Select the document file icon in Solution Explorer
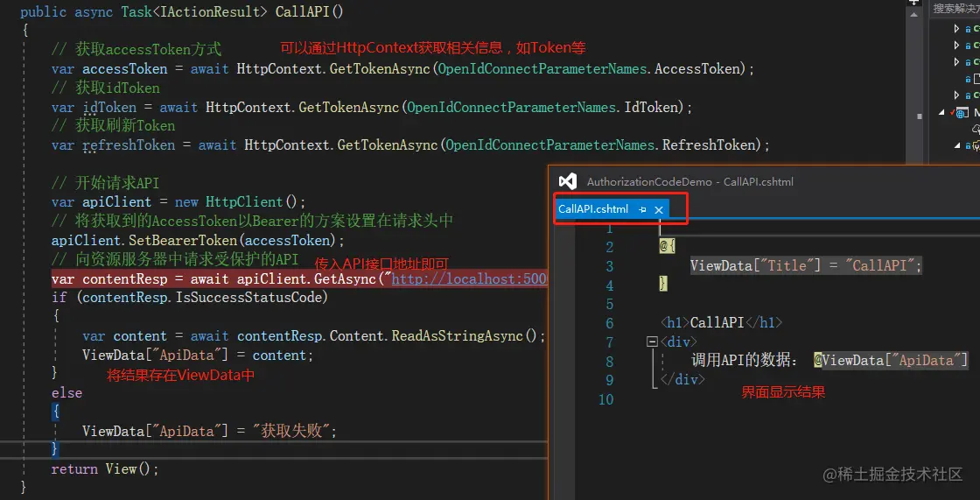980x500 pixels. pos(976,78)
